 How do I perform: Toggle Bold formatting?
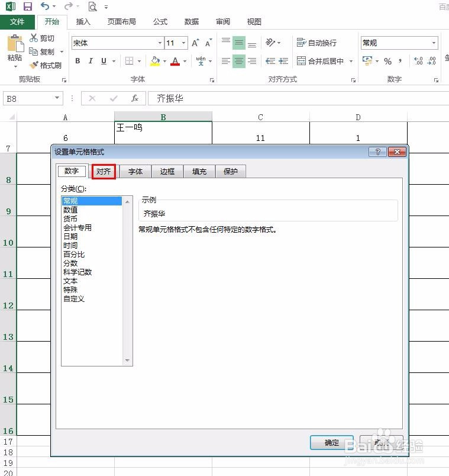(x=77, y=61)
